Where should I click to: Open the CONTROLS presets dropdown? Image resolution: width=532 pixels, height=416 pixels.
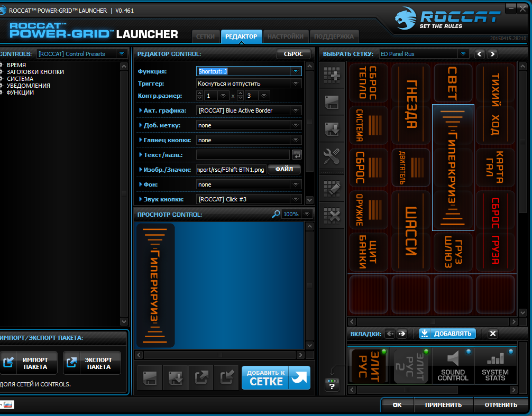coord(122,54)
